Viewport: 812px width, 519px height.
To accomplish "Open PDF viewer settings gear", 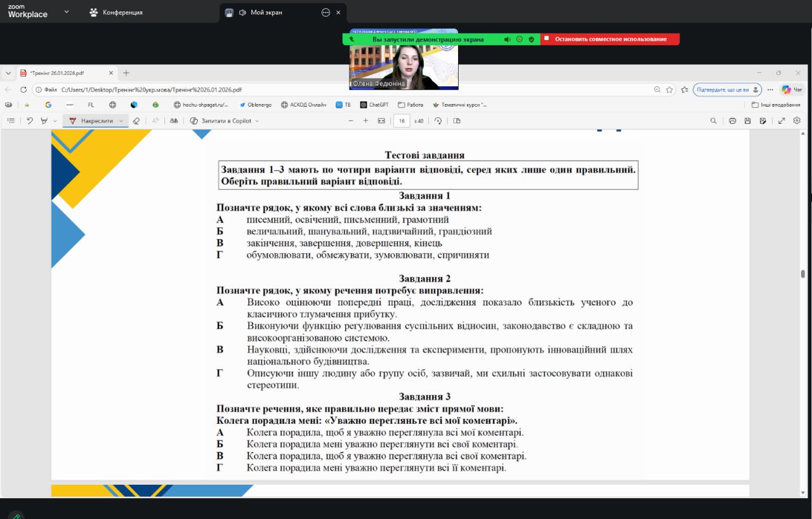I will (x=797, y=121).
